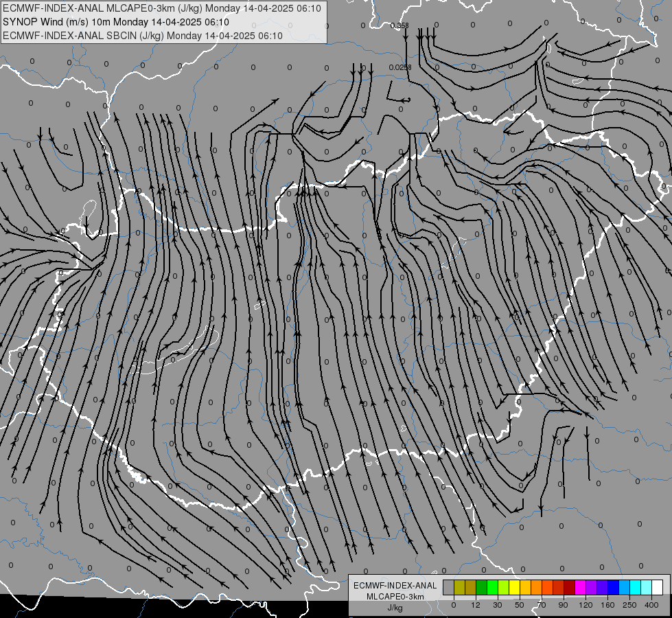
Task: Click the 160 tick value on the color scale
Action: (607, 605)
